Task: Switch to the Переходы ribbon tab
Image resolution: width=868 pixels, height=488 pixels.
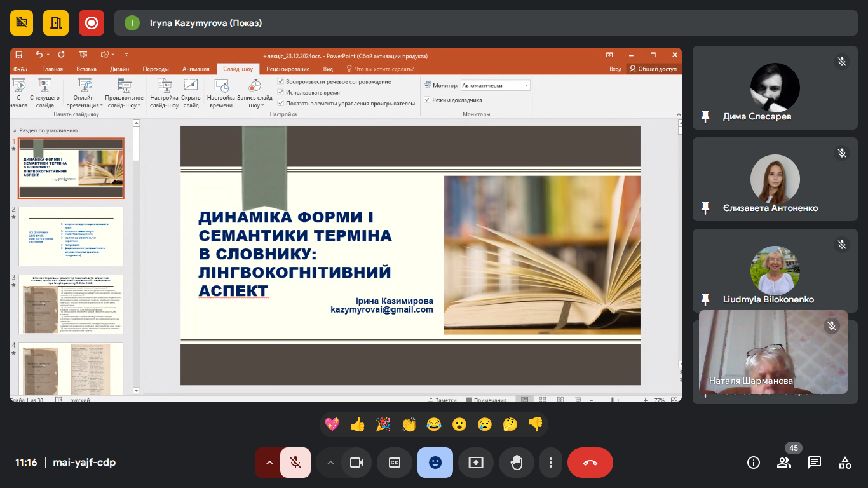Action: point(156,69)
